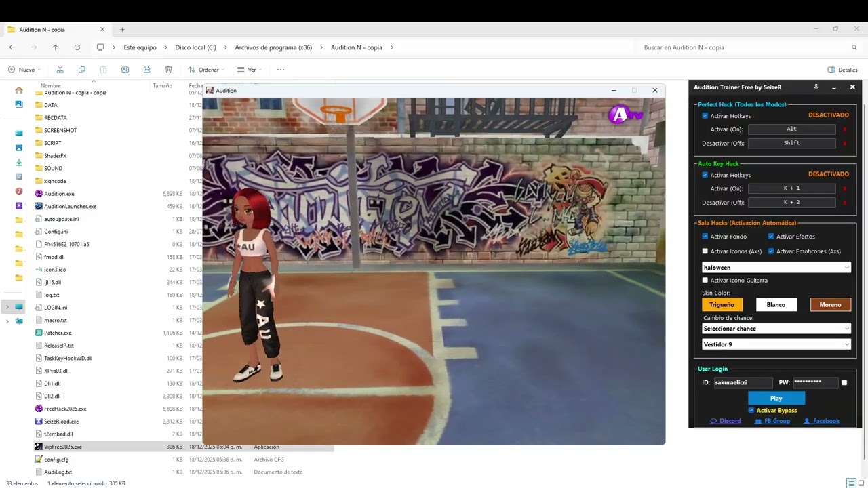The width and height of the screenshot is (868, 488).
Task: Click the Refresh icon in Explorer navigation
Action: pos(77,47)
